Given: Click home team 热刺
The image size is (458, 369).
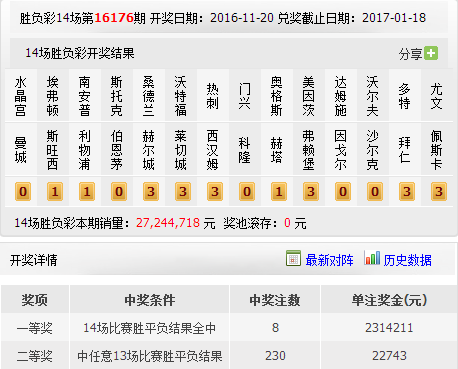Looking at the screenshot, I should [x=213, y=96].
